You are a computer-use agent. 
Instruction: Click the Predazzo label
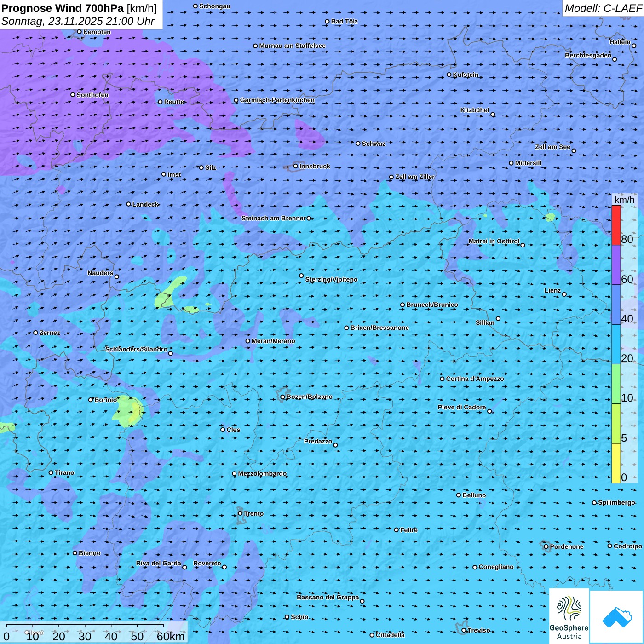[318, 441]
